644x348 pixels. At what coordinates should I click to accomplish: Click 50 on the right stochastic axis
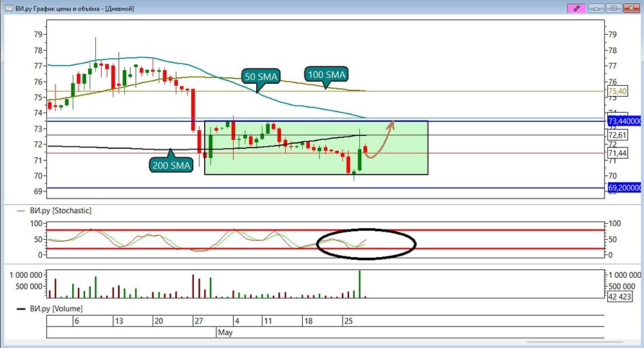point(612,239)
